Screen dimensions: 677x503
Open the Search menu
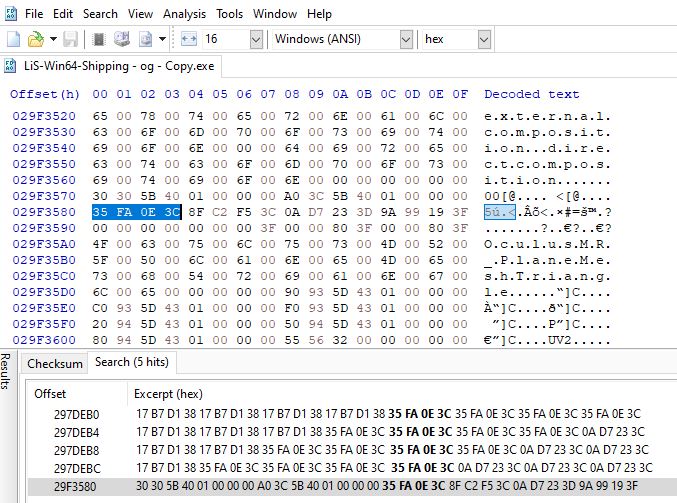point(100,14)
